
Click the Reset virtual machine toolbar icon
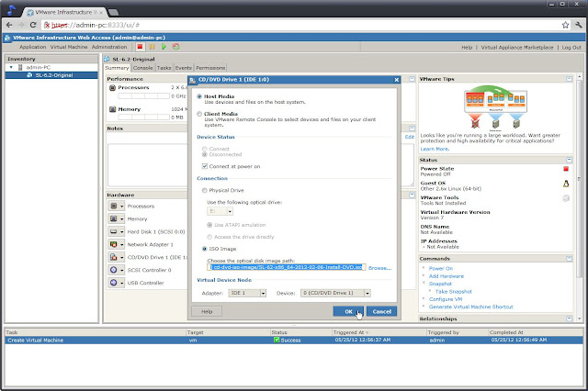point(175,47)
